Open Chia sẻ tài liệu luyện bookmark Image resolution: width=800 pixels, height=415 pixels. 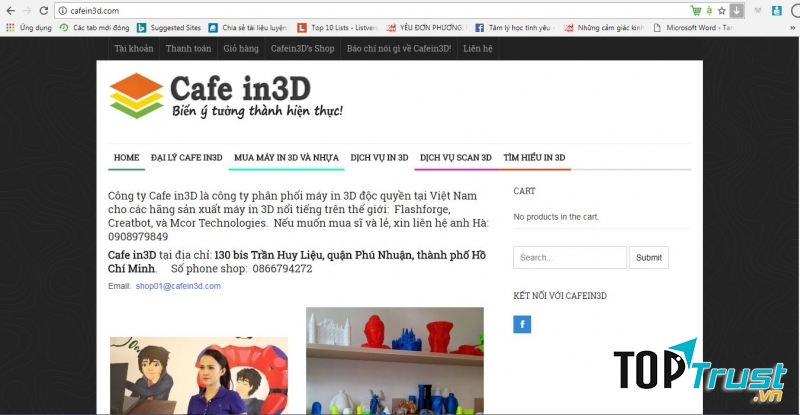coord(248,28)
